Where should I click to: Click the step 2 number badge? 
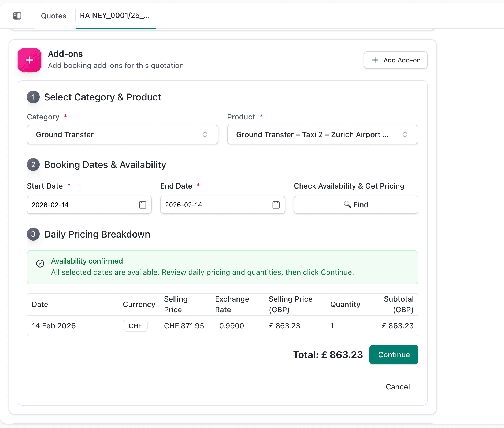coord(33,164)
